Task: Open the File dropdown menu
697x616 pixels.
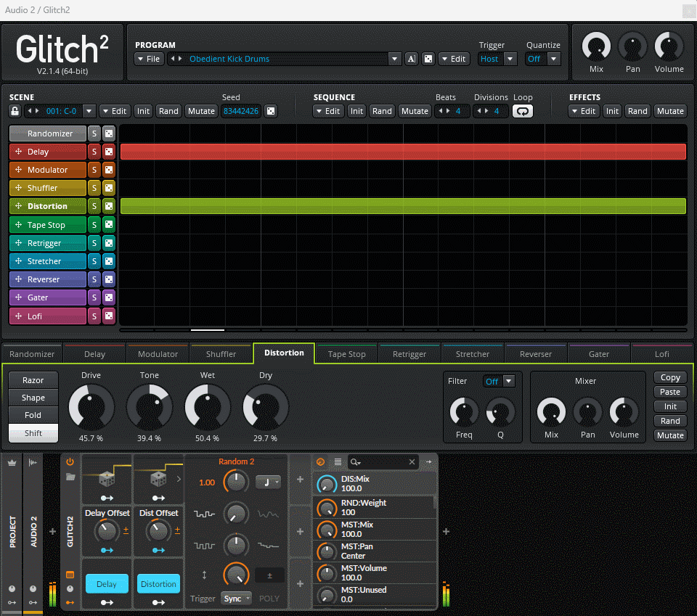Action: point(149,59)
